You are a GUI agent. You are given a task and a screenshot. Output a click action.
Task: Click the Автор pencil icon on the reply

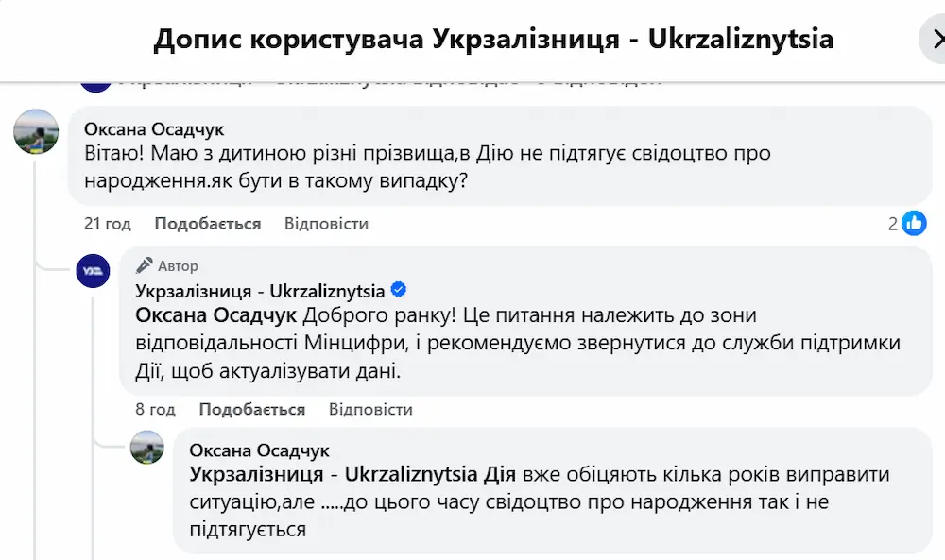[x=144, y=265]
